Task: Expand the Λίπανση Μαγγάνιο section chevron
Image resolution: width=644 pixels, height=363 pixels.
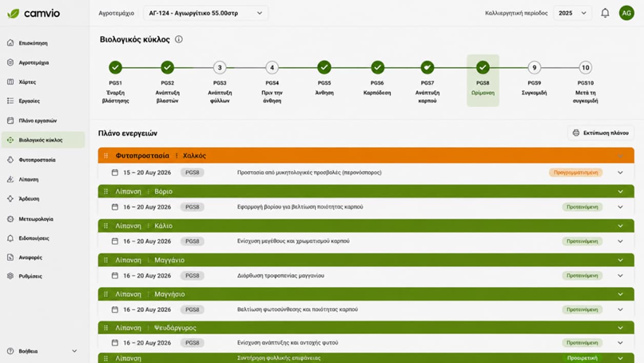Action: coord(620,260)
